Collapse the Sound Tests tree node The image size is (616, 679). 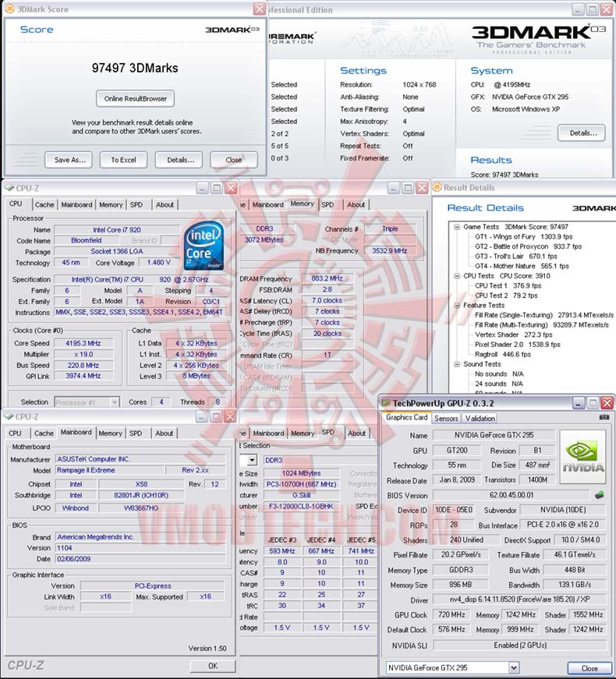[457, 364]
